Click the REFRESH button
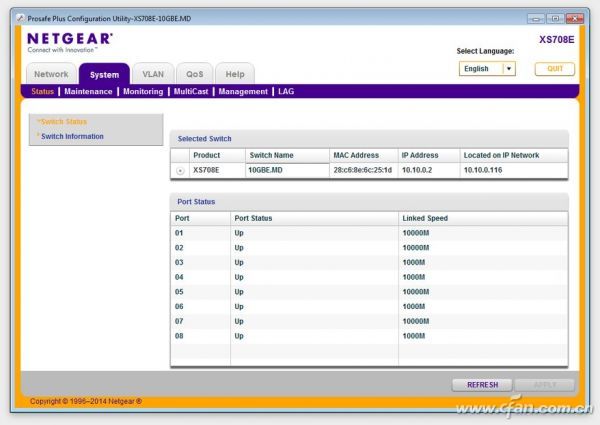Image resolution: width=600 pixels, height=425 pixels. (x=482, y=385)
